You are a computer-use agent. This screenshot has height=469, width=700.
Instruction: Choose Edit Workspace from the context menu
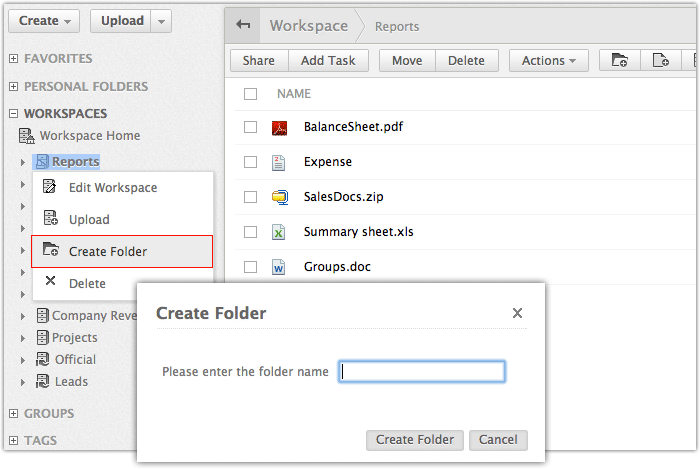(x=122, y=187)
